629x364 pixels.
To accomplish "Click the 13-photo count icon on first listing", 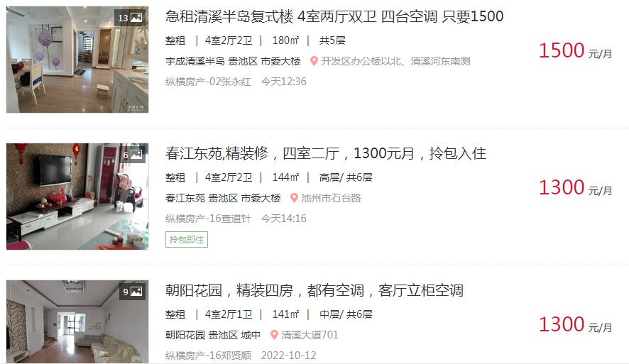I will pyautogui.click(x=130, y=18).
